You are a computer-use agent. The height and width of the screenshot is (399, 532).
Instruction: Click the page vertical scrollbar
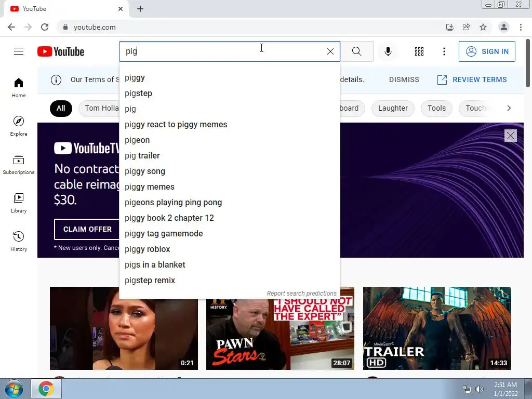[x=528, y=63]
